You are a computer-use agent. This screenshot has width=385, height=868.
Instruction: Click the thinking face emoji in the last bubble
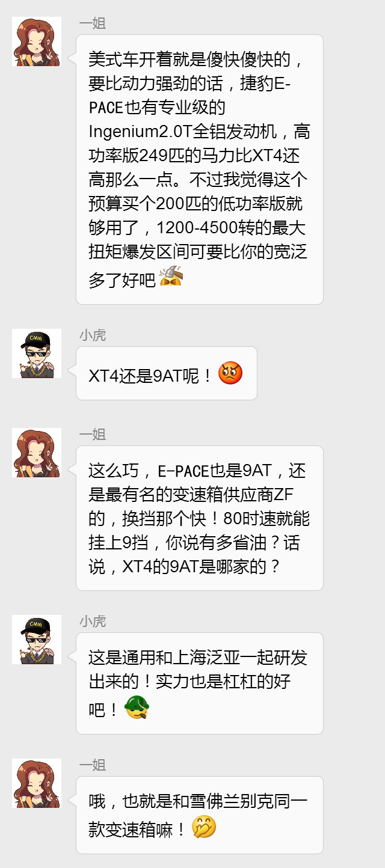[x=204, y=827]
